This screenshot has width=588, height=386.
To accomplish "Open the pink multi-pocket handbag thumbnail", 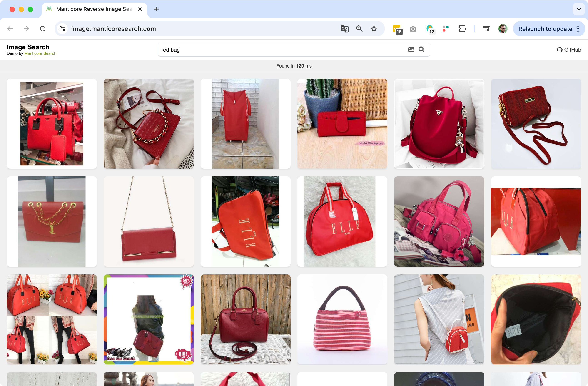I will click(439, 221).
